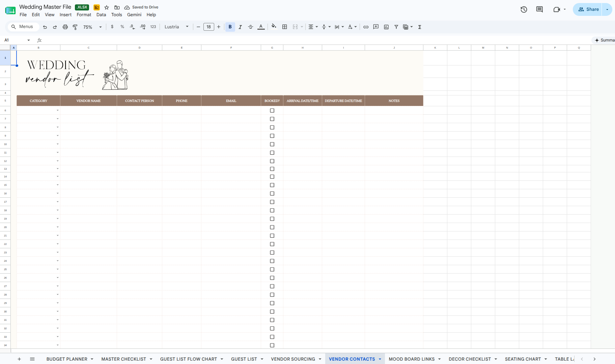Apply strikethrough formatting
Image resolution: width=615 pixels, height=364 pixels.
pyautogui.click(x=250, y=27)
